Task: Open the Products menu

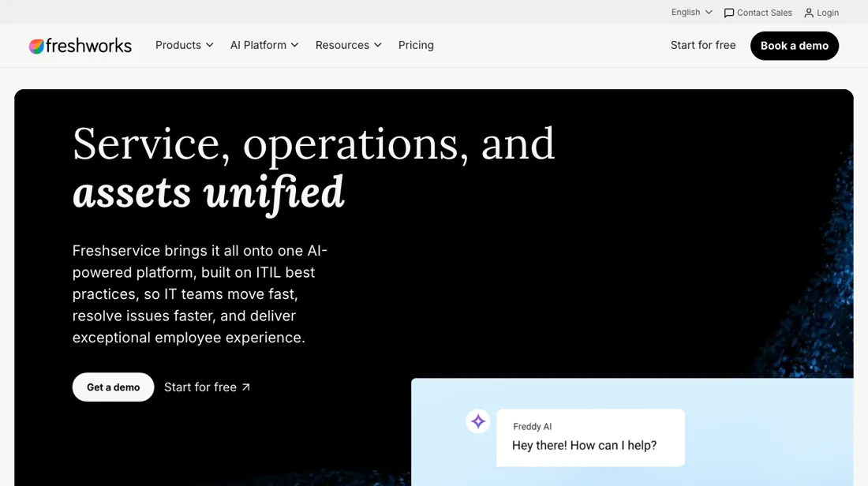Action: pos(185,46)
